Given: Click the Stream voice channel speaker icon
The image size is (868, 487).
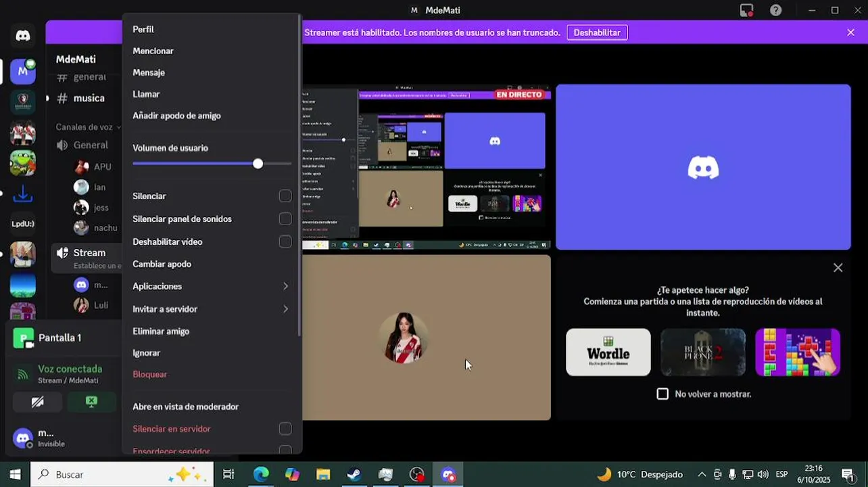Looking at the screenshot, I should 63,252.
